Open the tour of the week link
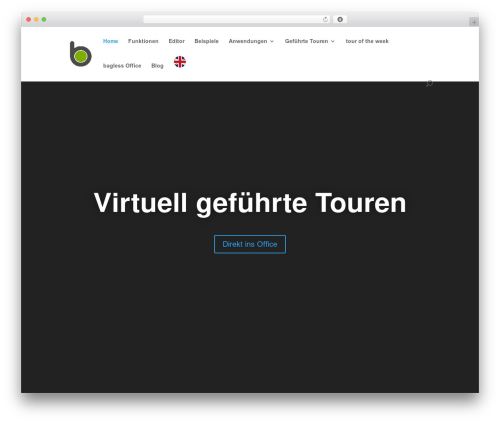The height and width of the screenshot is (423, 500). click(367, 41)
